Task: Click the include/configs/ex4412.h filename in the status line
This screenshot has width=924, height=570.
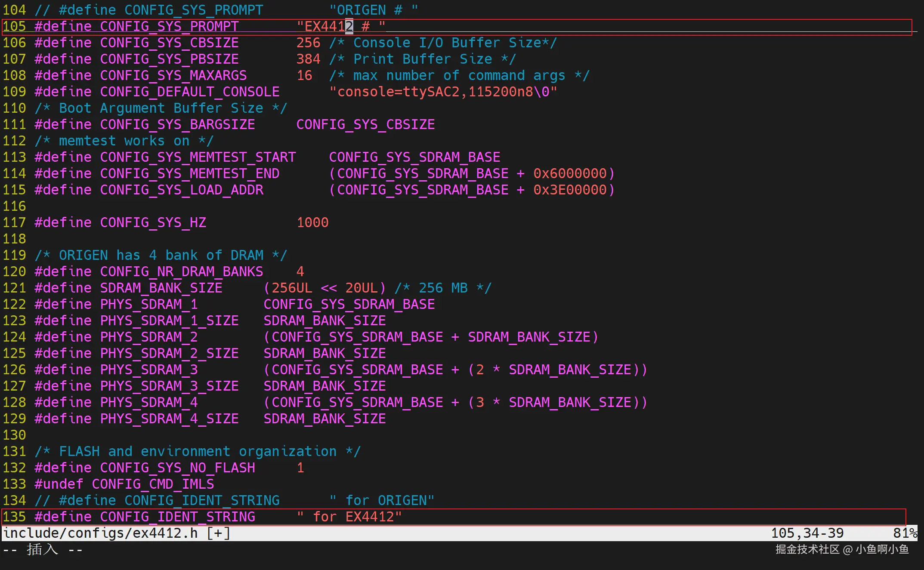Action: click(x=100, y=533)
